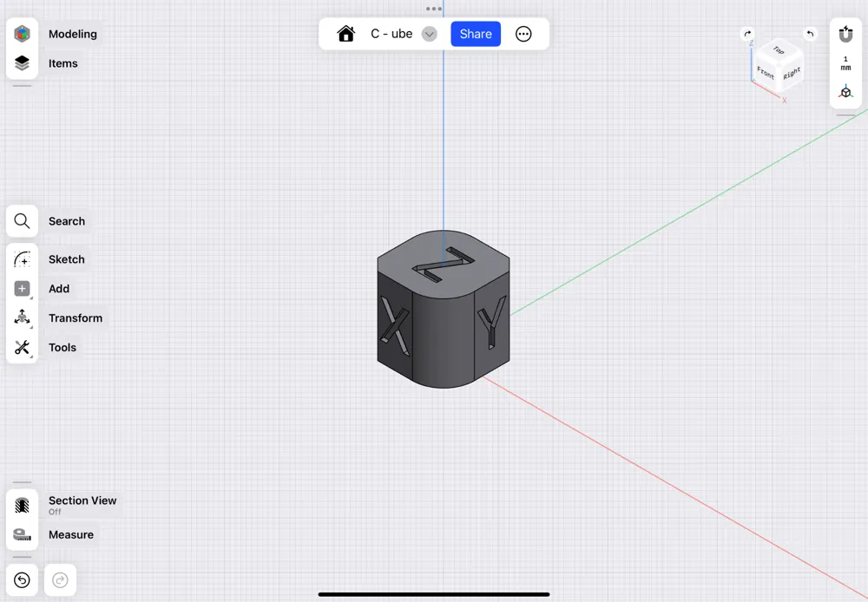The image size is (868, 602).
Task: Tap the three-dot multitasking handle at top
Action: coord(434,9)
